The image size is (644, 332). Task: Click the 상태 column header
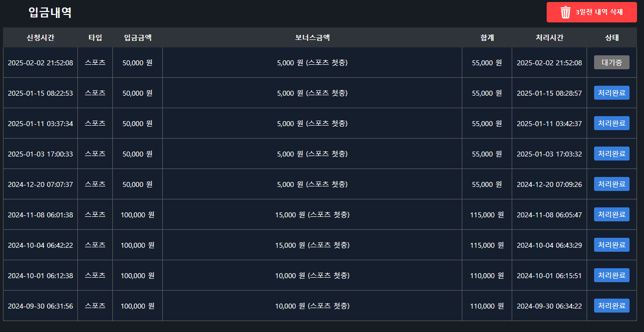point(612,38)
